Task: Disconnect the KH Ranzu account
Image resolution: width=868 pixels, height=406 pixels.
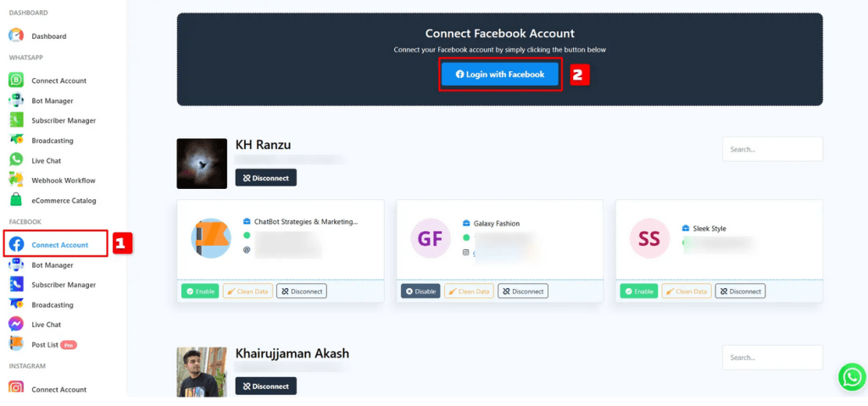Action: click(265, 178)
